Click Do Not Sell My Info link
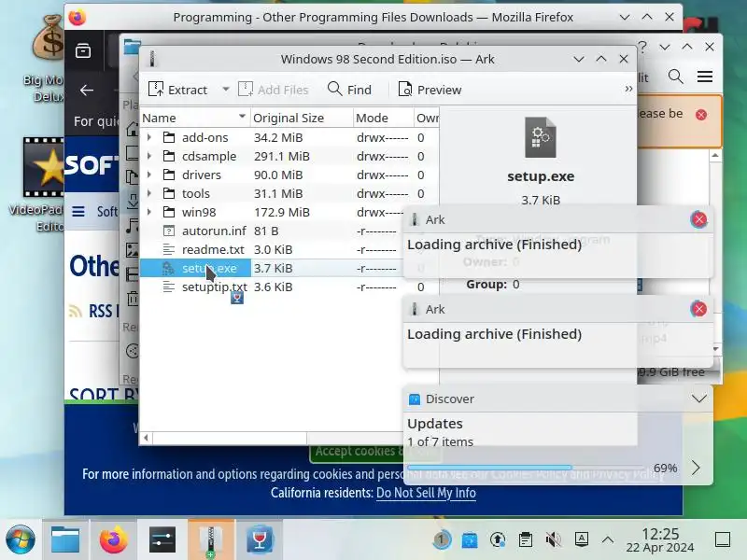Screen dimensions: 747x560 426,493
